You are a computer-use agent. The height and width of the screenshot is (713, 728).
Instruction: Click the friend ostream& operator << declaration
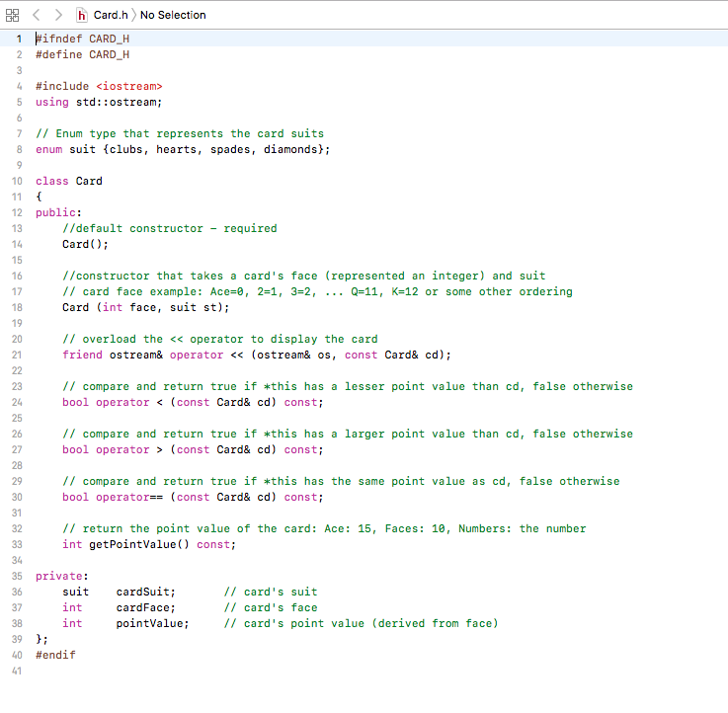257,356
